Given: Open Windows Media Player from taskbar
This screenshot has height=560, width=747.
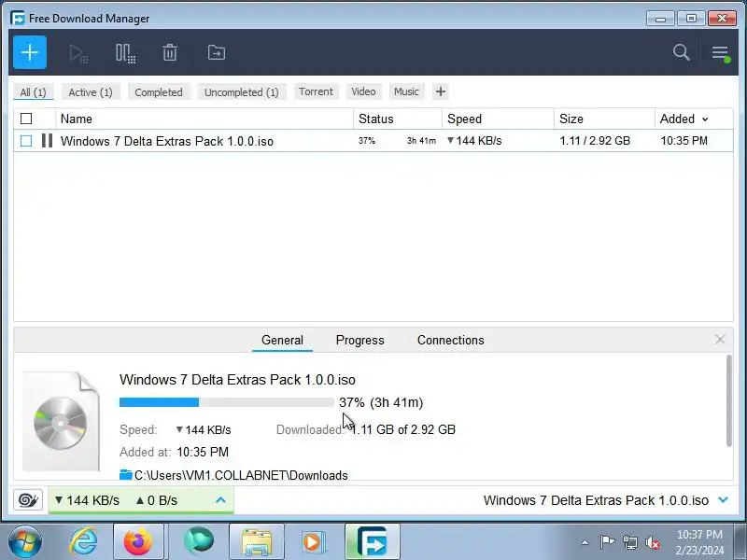Looking at the screenshot, I should pyautogui.click(x=313, y=542).
